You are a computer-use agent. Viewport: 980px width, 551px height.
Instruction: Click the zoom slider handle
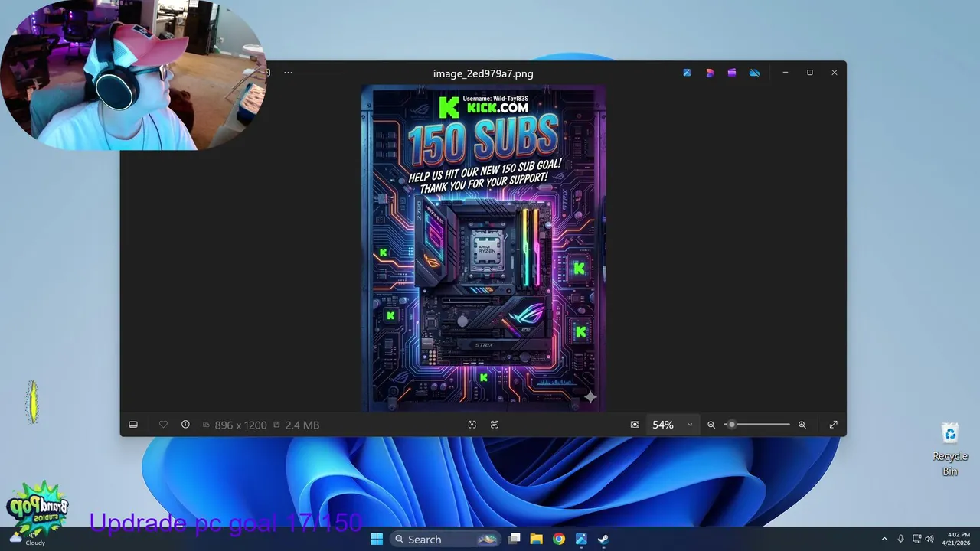731,425
